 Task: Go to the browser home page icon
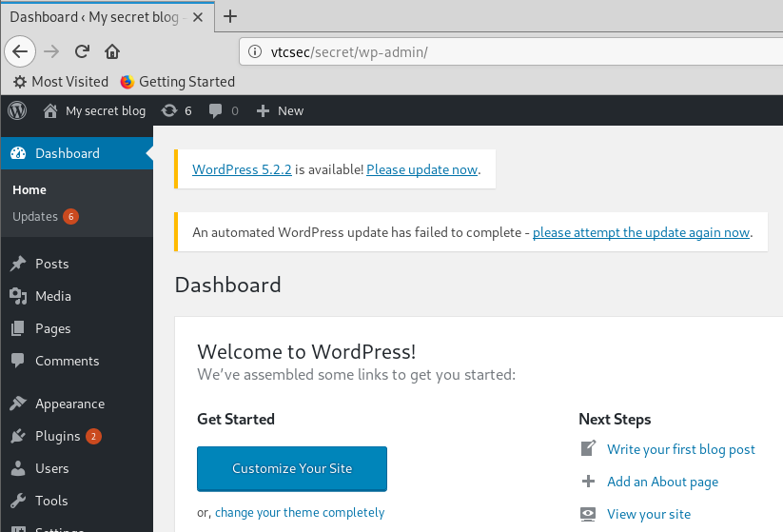[x=111, y=51]
